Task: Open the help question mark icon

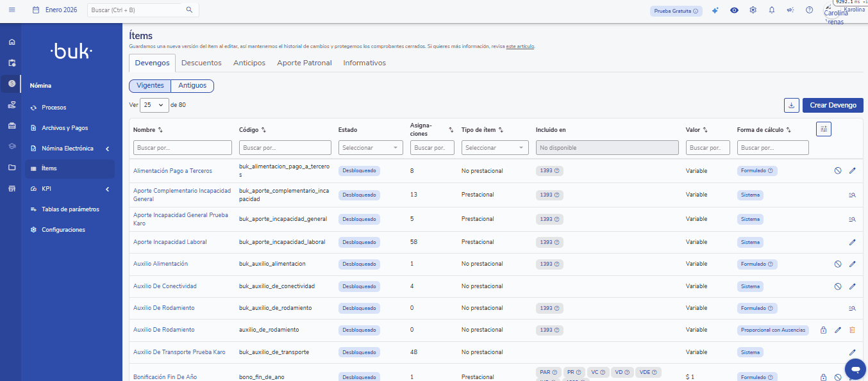Action: tap(809, 10)
